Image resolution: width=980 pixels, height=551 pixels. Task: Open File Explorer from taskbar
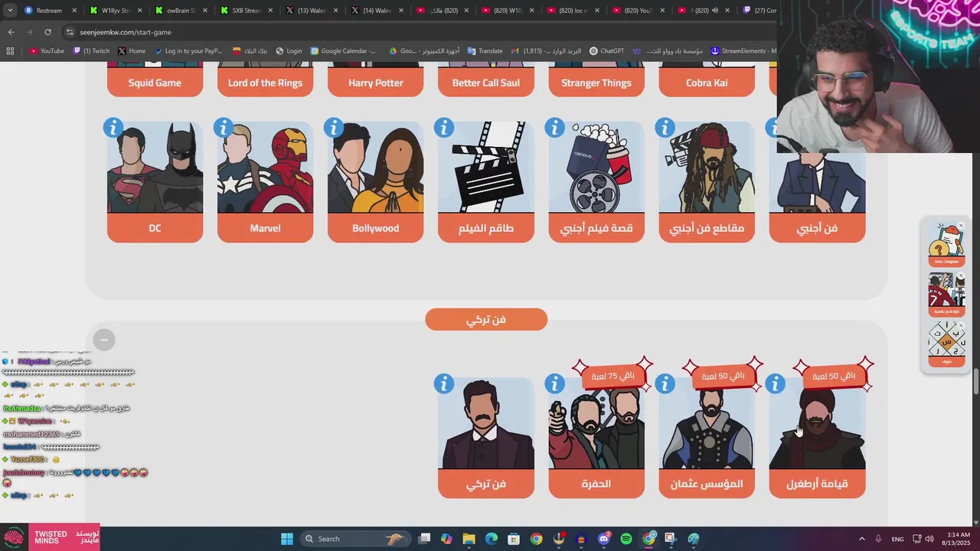[x=469, y=539]
